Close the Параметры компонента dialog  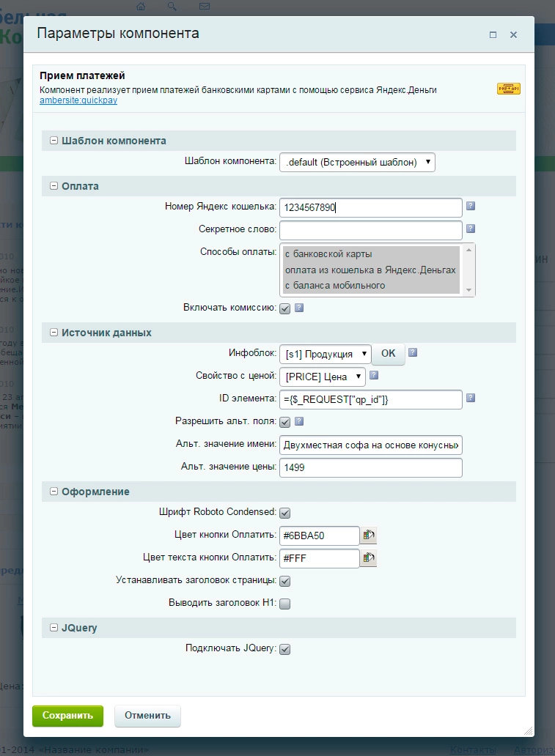pyautogui.click(x=513, y=34)
